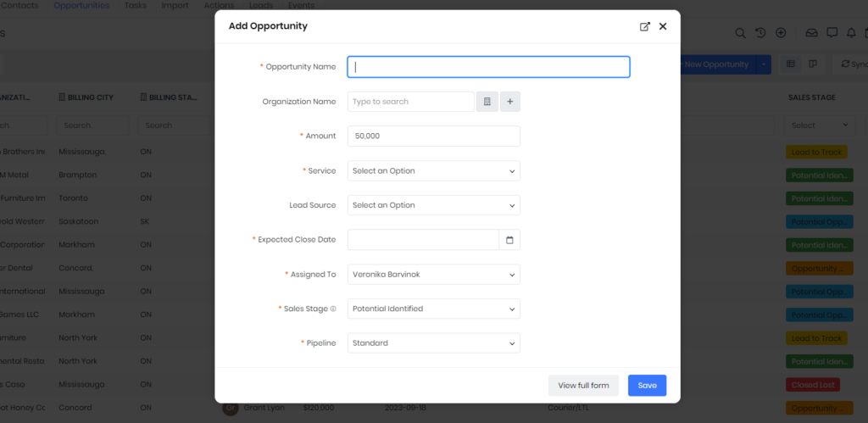
Task: Click the Amount input field
Action: pos(434,136)
